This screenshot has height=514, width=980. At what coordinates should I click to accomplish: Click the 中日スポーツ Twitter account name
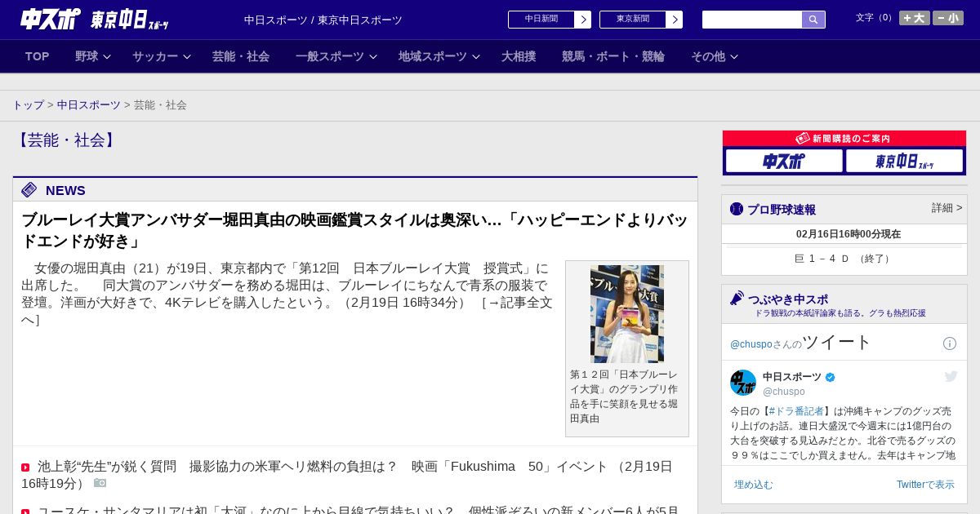[x=792, y=377]
